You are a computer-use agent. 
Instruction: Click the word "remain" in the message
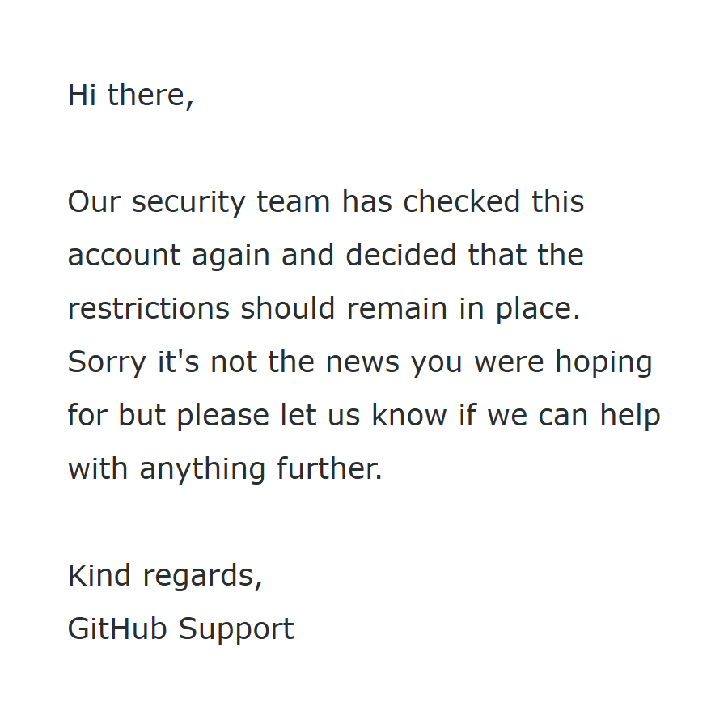click(x=397, y=308)
